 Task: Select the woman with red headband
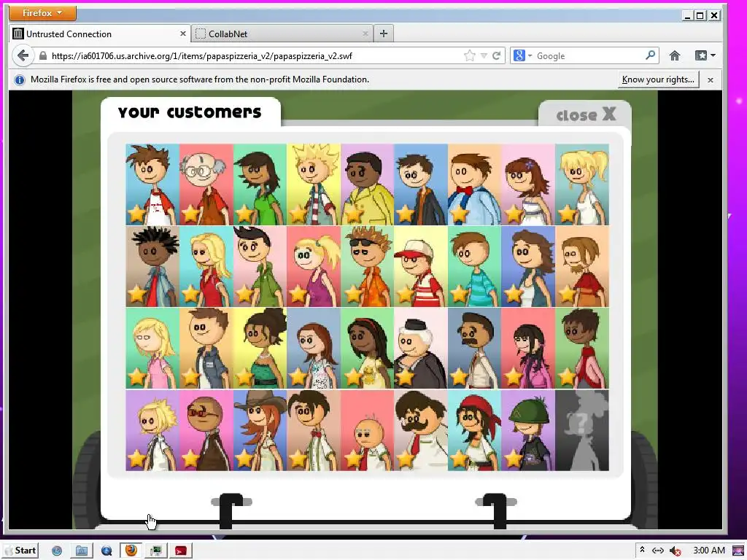point(368,348)
